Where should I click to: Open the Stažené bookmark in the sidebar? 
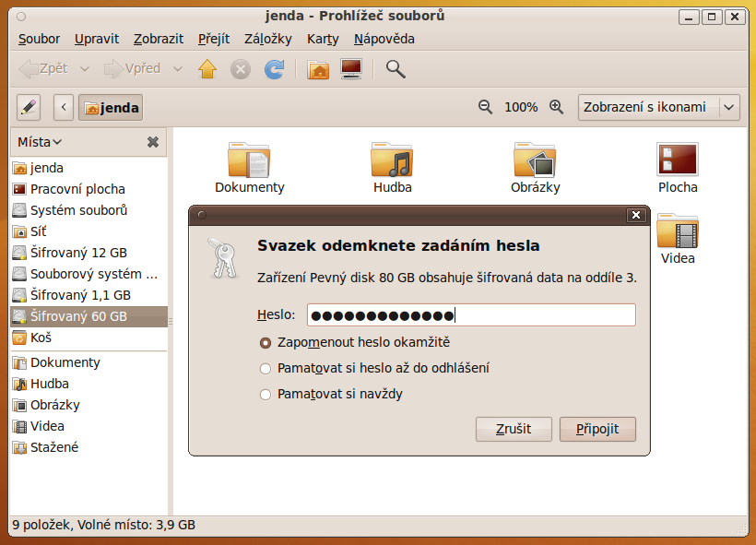[x=89, y=447]
